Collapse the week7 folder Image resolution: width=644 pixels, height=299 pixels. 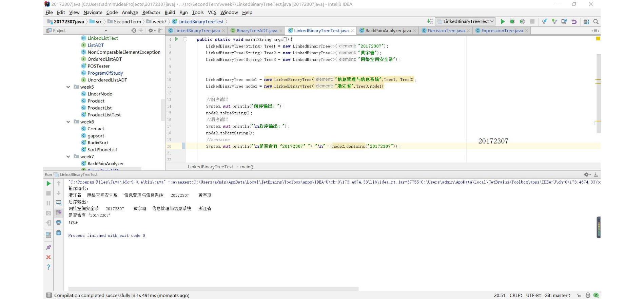[68, 156]
